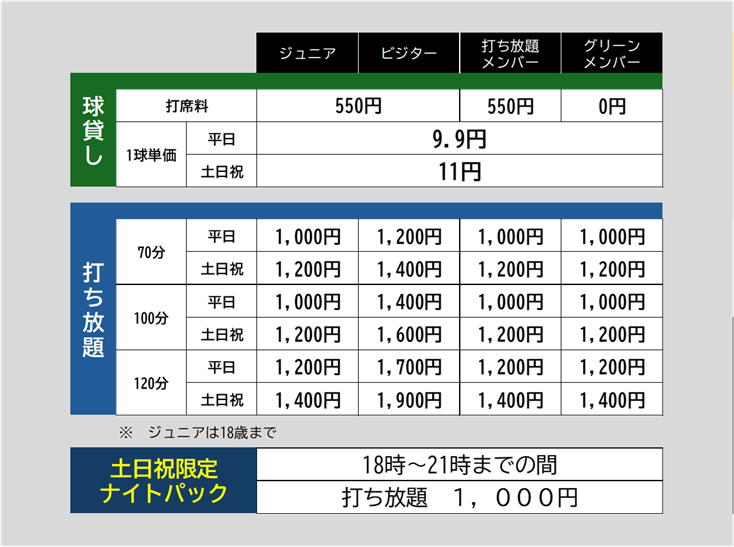Click the 100分 duration label
Screen dimensions: 734x547
[151, 318]
